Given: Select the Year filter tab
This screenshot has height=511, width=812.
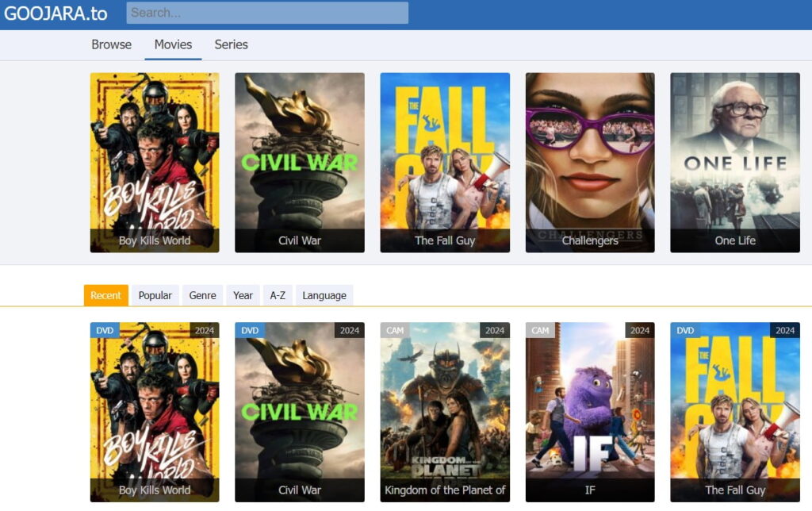Looking at the screenshot, I should click(x=243, y=295).
